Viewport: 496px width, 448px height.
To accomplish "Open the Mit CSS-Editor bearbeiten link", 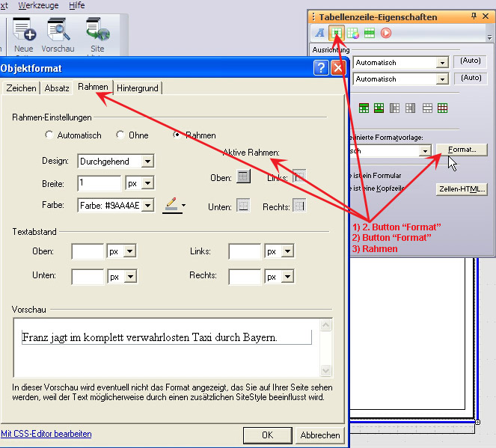I will tap(46, 434).
